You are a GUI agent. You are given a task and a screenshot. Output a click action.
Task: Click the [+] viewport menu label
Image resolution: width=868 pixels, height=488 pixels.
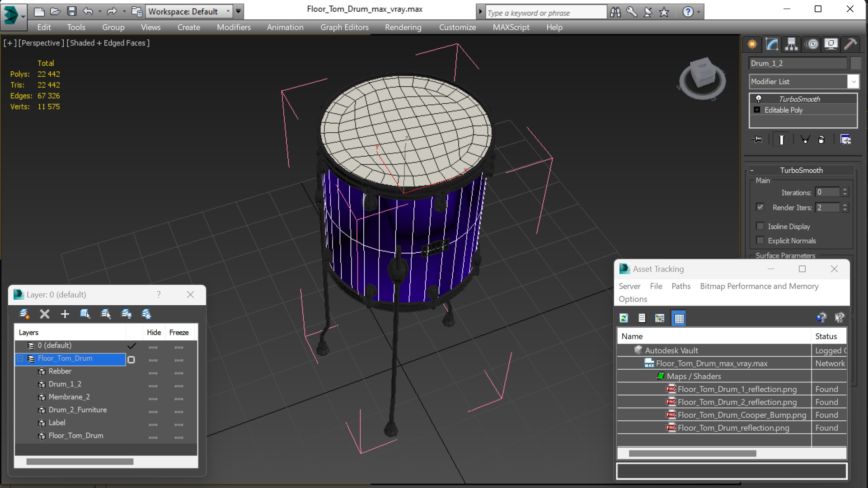10,43
